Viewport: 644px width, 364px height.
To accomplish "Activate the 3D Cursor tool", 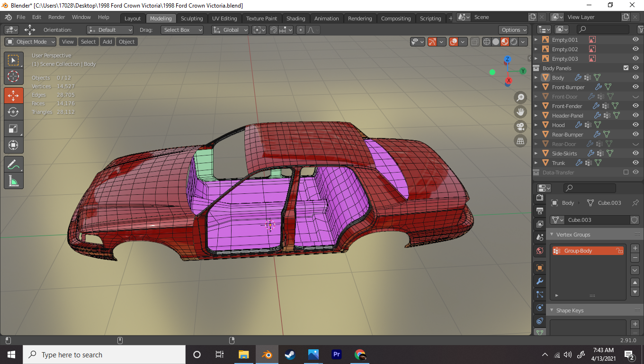I will point(13,76).
